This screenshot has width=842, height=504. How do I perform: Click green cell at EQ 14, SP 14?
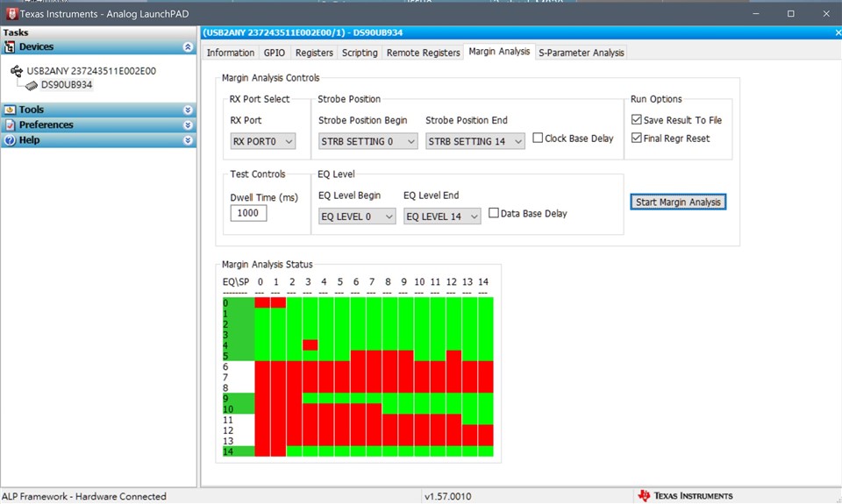[x=485, y=451]
